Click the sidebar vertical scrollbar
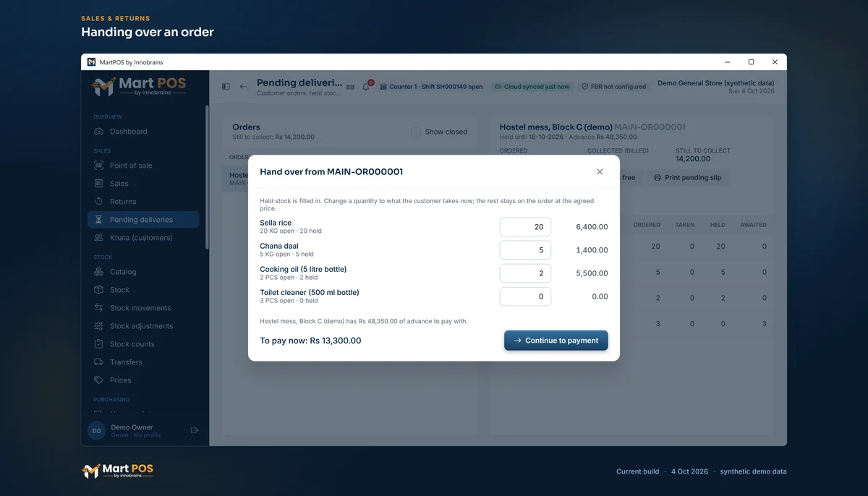The height and width of the screenshot is (496, 868). pyautogui.click(x=208, y=177)
